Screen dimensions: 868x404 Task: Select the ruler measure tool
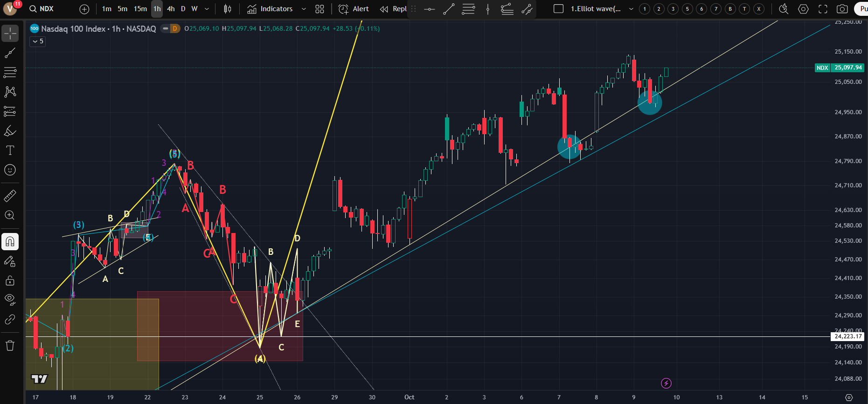tap(10, 196)
